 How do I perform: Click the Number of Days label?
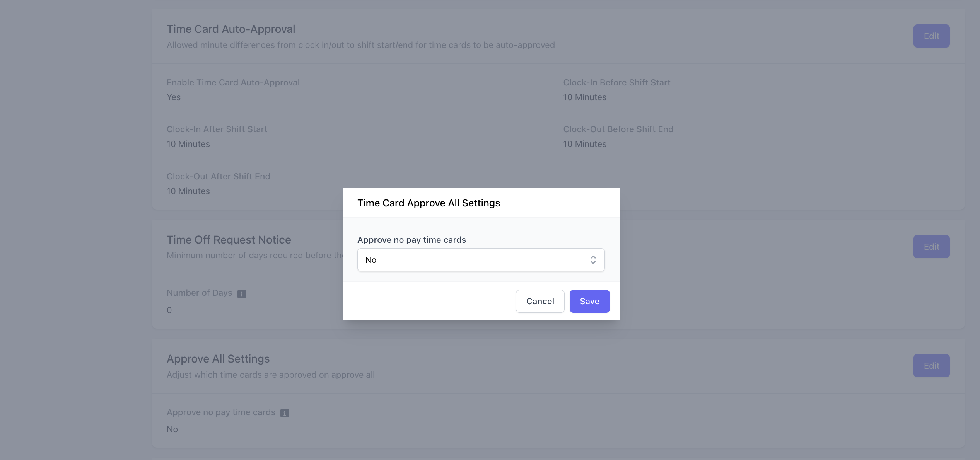click(199, 293)
